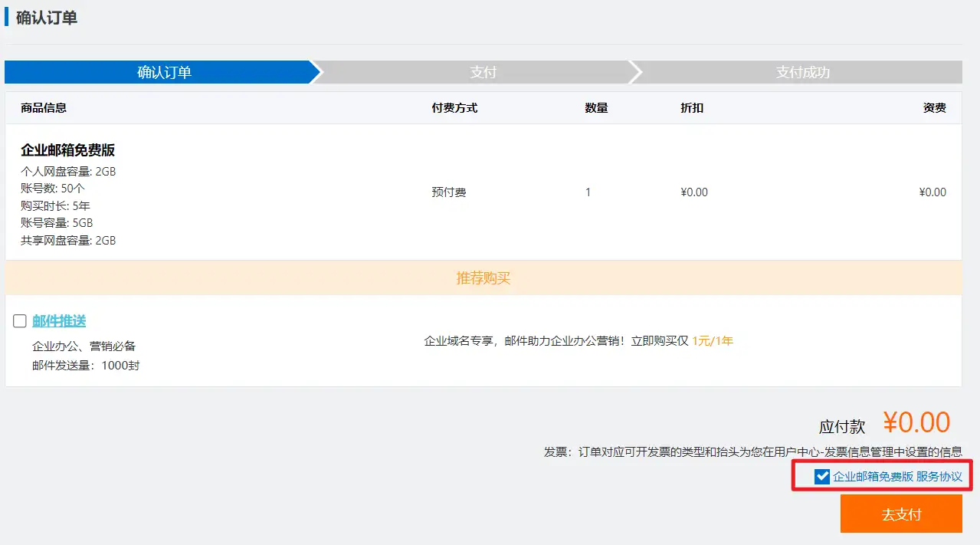
Task: Uncheck the 企业邮箱免费版 服务协议 agreement checkbox
Action: pyautogui.click(x=821, y=476)
